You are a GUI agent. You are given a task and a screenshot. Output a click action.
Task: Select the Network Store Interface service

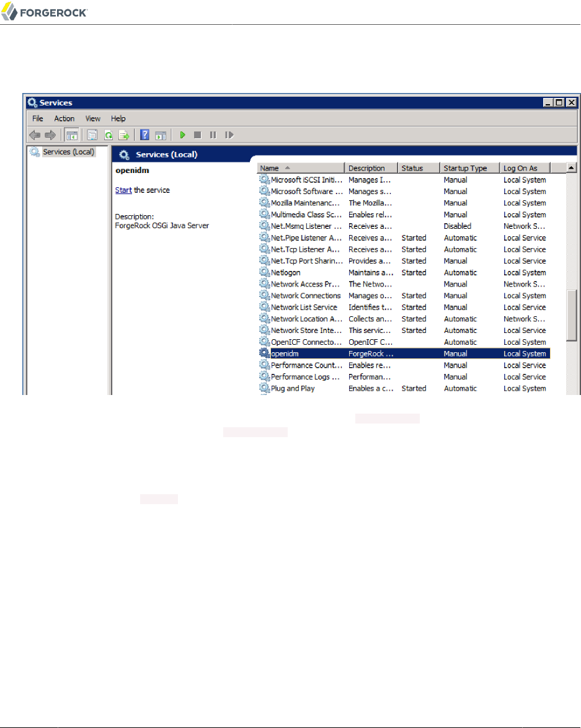point(404,331)
